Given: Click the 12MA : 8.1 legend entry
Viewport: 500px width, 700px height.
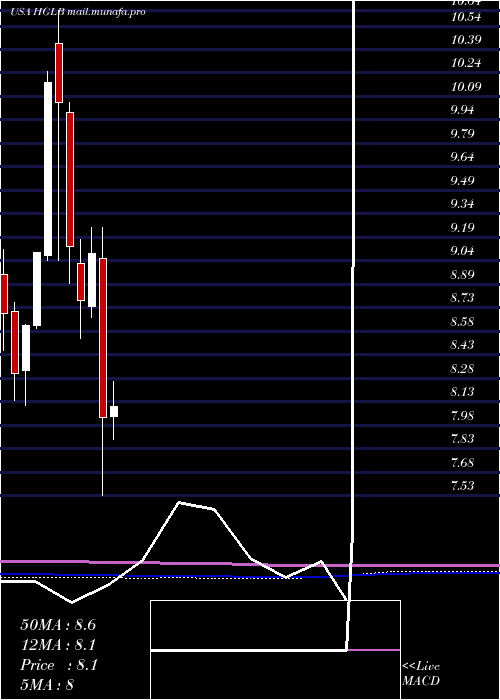Looking at the screenshot, I should (x=58, y=645).
